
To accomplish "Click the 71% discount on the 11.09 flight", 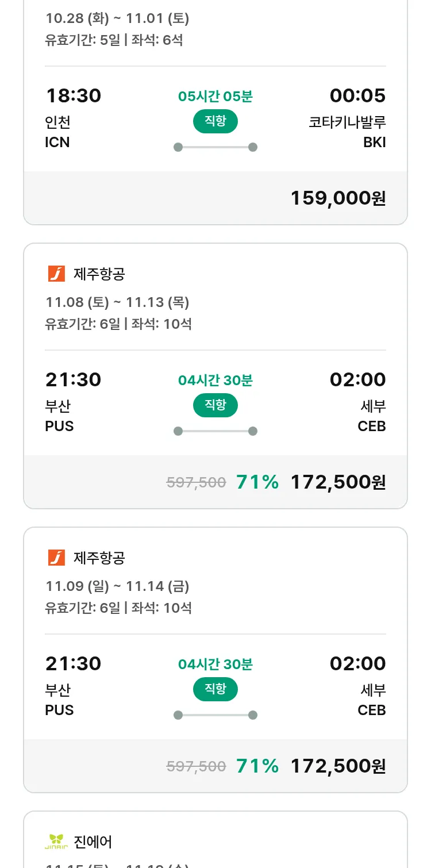I will [257, 766].
